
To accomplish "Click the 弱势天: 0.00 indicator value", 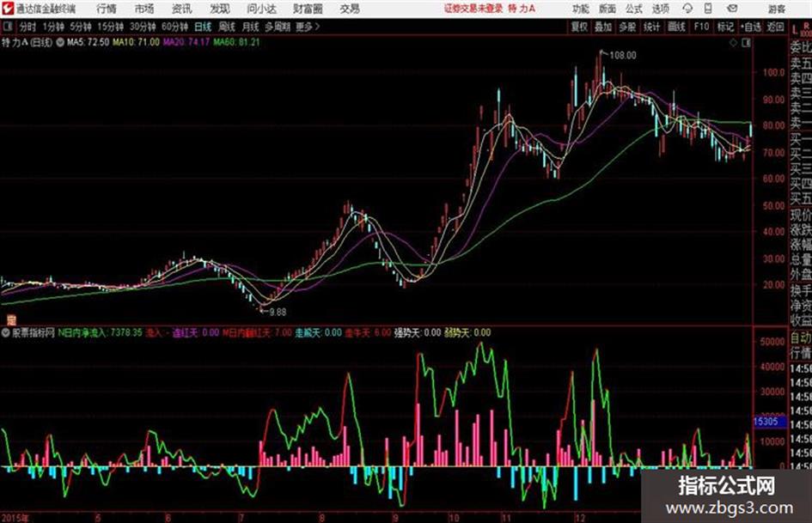I will pyautogui.click(x=467, y=333).
